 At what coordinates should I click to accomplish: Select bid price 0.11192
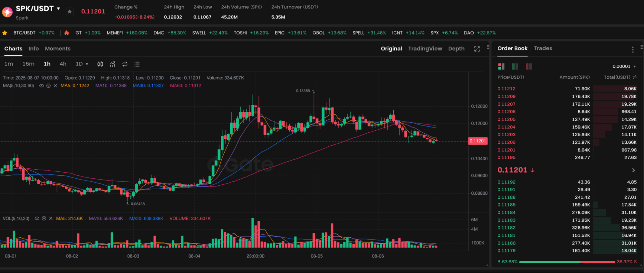[x=506, y=182]
